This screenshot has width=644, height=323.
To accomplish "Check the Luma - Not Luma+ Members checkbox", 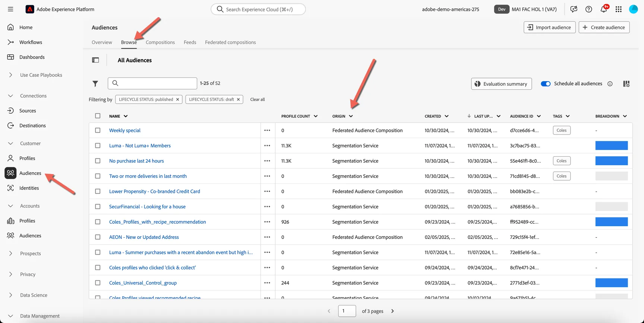I will [98, 146].
